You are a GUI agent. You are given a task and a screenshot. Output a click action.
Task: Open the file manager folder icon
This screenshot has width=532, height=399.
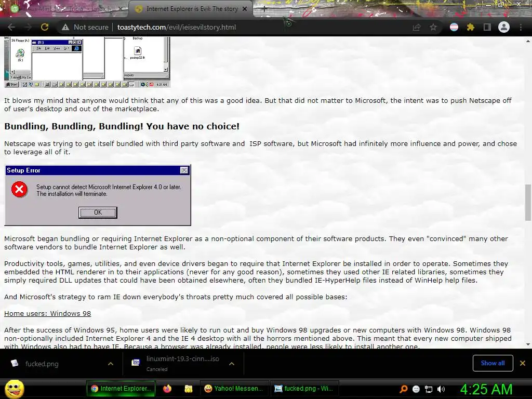[x=188, y=389]
